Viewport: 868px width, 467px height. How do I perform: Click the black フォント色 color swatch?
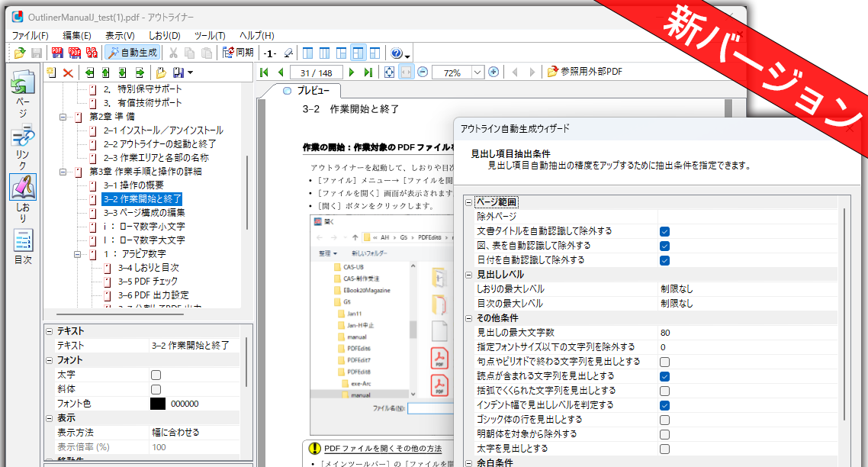point(158,404)
